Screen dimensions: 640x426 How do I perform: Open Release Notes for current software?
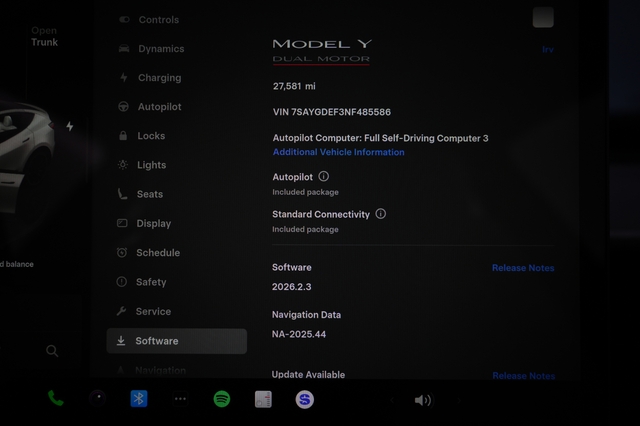click(523, 268)
